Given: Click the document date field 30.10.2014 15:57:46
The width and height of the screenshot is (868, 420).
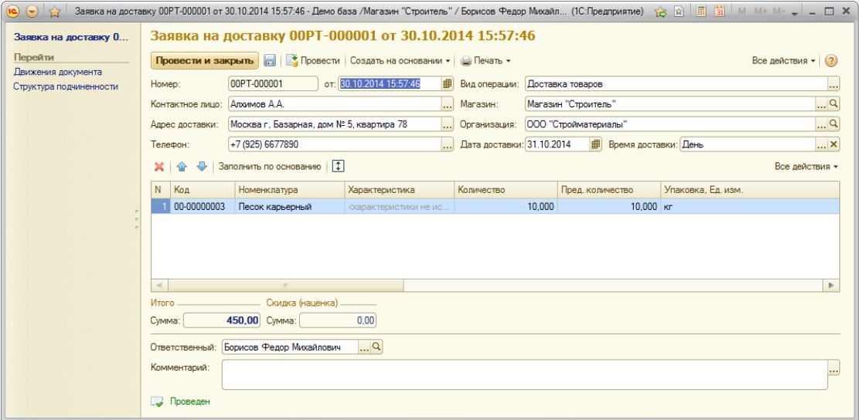Looking at the screenshot, I should (390, 84).
